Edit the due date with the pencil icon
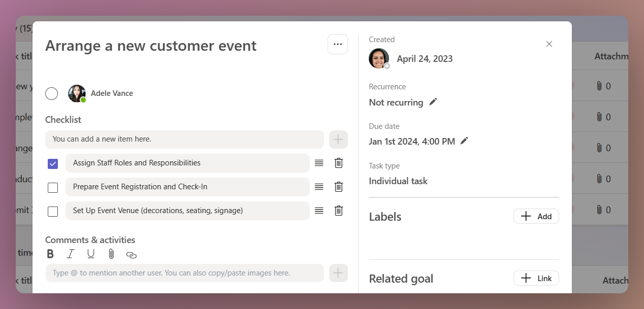 coord(463,141)
